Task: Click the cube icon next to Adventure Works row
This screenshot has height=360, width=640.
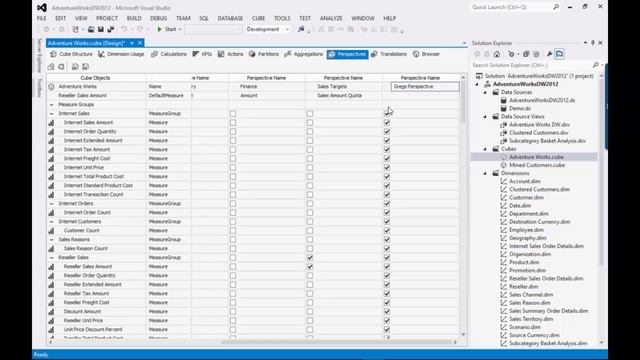Action: pyautogui.click(x=51, y=87)
